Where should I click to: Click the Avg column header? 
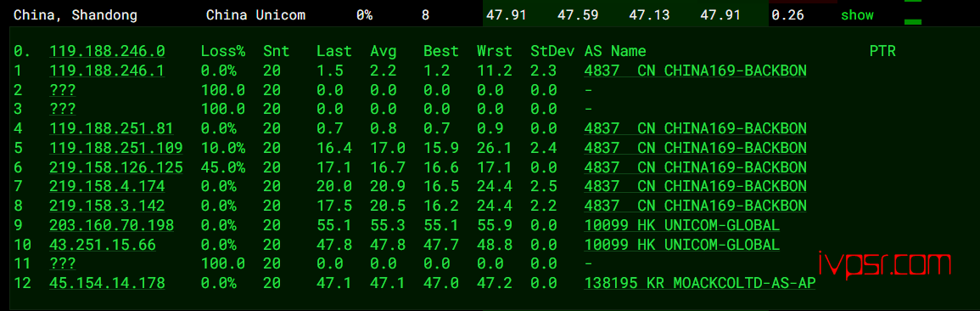(384, 51)
